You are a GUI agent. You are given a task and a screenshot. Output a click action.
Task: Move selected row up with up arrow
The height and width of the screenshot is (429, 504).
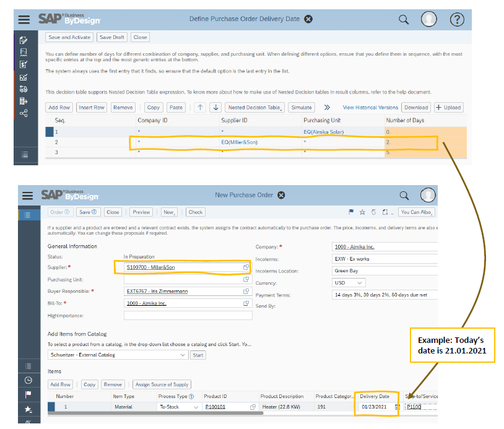click(200, 107)
